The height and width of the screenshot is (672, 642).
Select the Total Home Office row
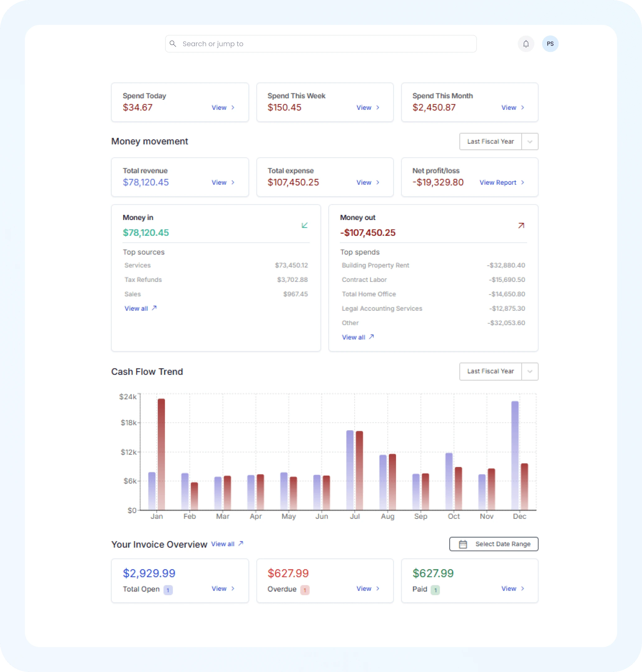pos(433,294)
